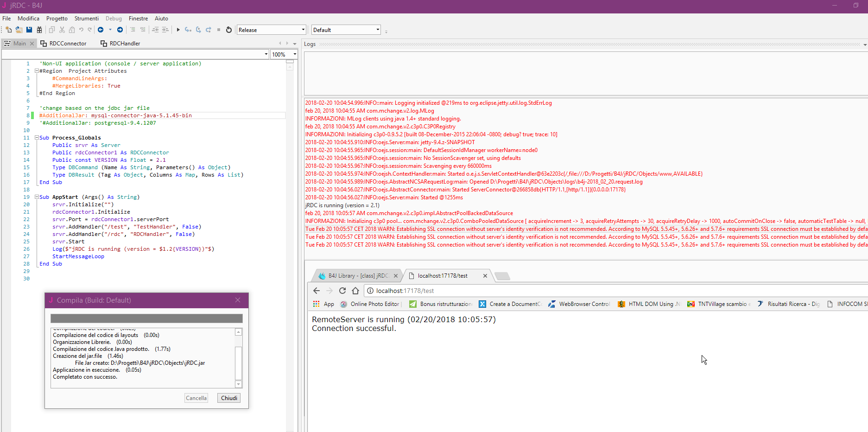This screenshot has height=432, width=868.
Task: Click the browser address bar showing localhost:17178/test
Action: point(616,291)
